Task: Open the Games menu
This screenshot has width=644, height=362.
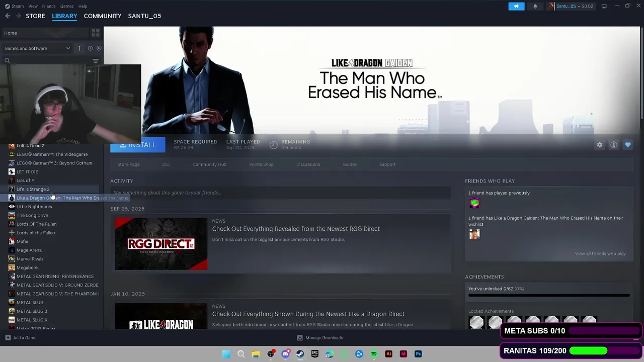Action: [67, 6]
